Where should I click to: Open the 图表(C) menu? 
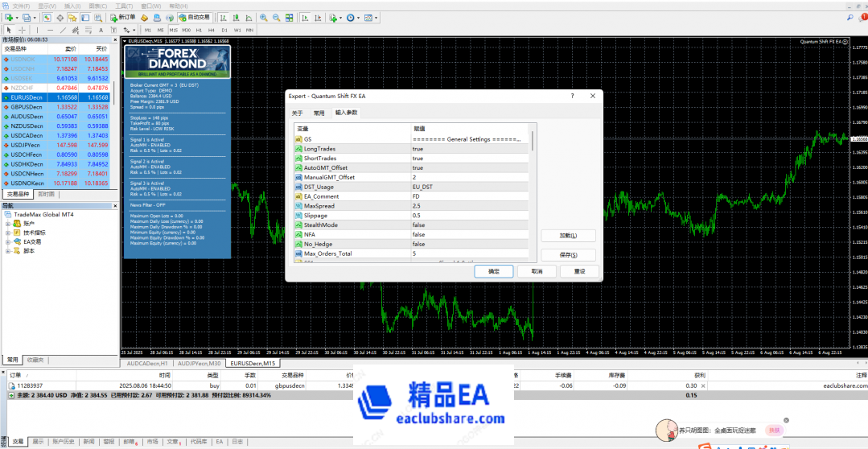tap(97, 5)
